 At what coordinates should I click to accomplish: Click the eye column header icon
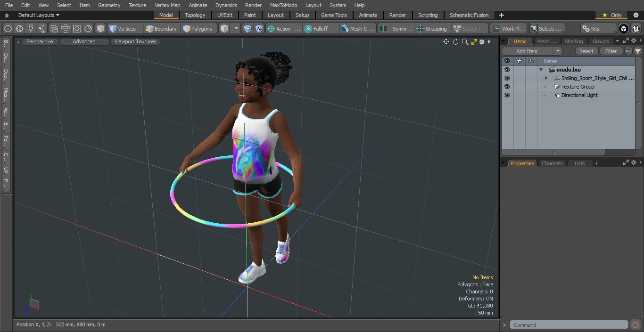coord(507,61)
